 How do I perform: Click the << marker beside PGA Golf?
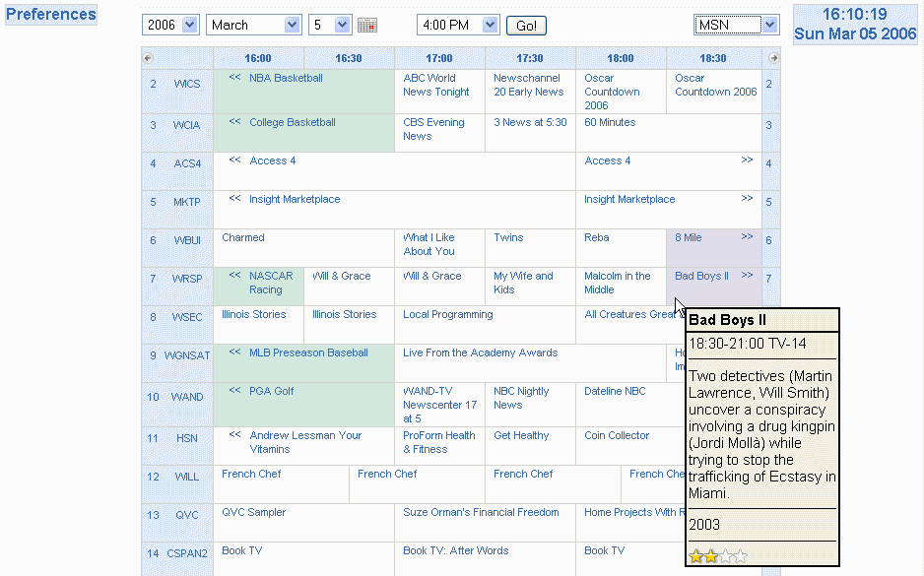coord(234,390)
